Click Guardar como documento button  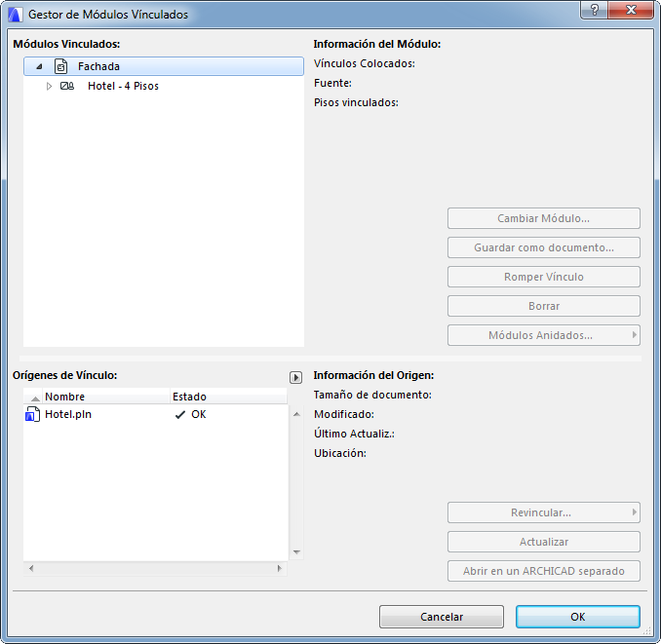pos(544,247)
